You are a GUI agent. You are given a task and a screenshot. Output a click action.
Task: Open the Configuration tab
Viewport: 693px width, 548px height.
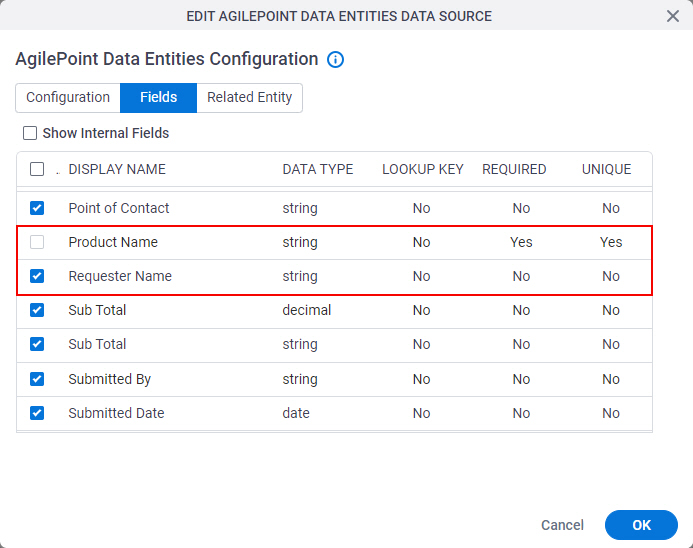click(68, 97)
